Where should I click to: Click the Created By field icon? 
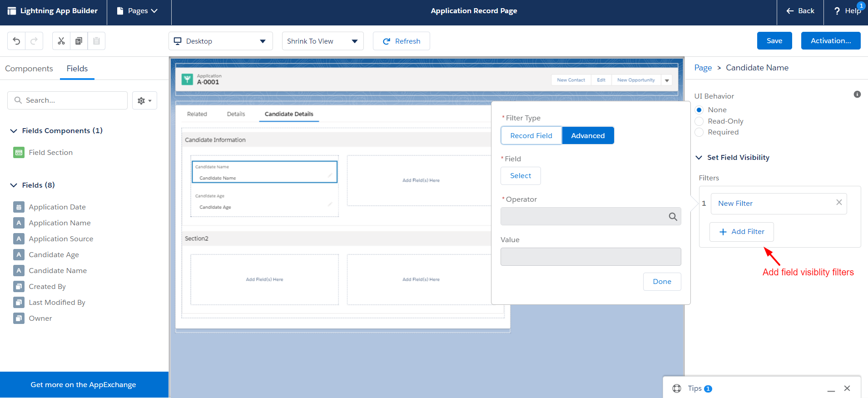(19, 287)
